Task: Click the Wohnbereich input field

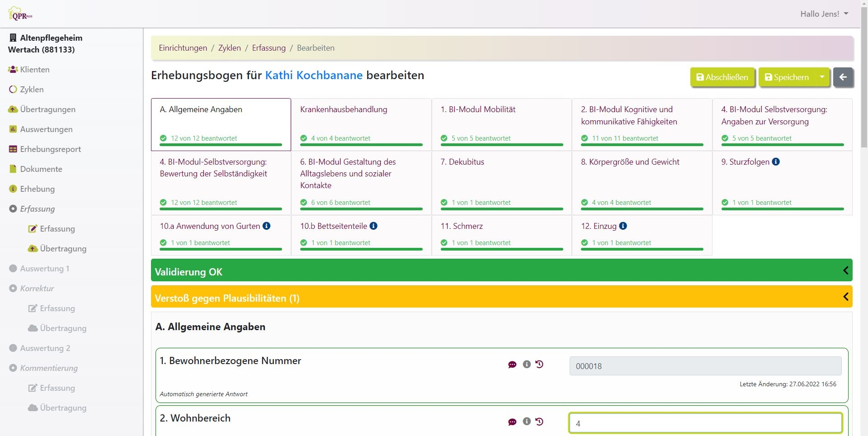Action: pyautogui.click(x=705, y=423)
